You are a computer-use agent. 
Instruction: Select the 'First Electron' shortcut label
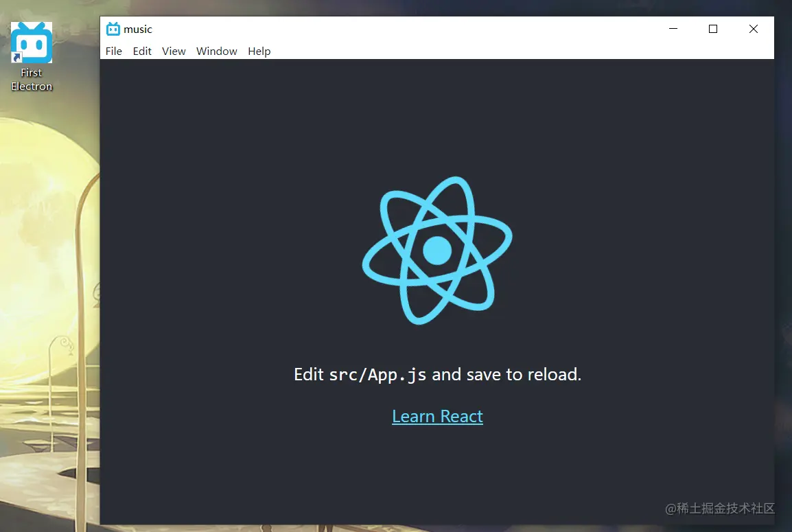[x=32, y=80]
